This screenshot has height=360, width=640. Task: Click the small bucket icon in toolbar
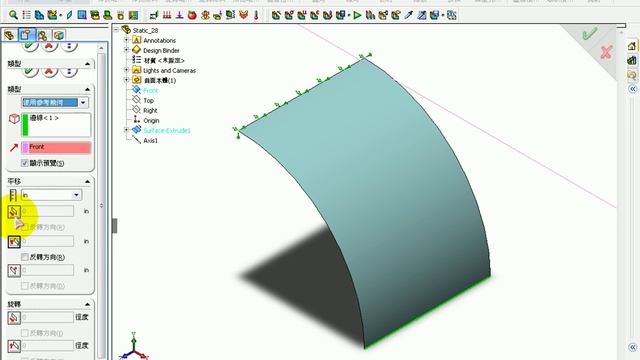(x=120, y=16)
